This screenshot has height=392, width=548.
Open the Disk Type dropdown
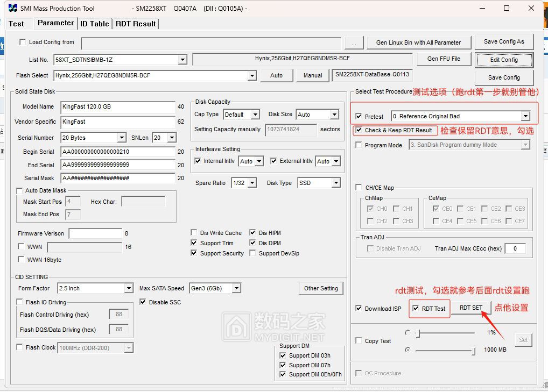pyautogui.click(x=336, y=183)
